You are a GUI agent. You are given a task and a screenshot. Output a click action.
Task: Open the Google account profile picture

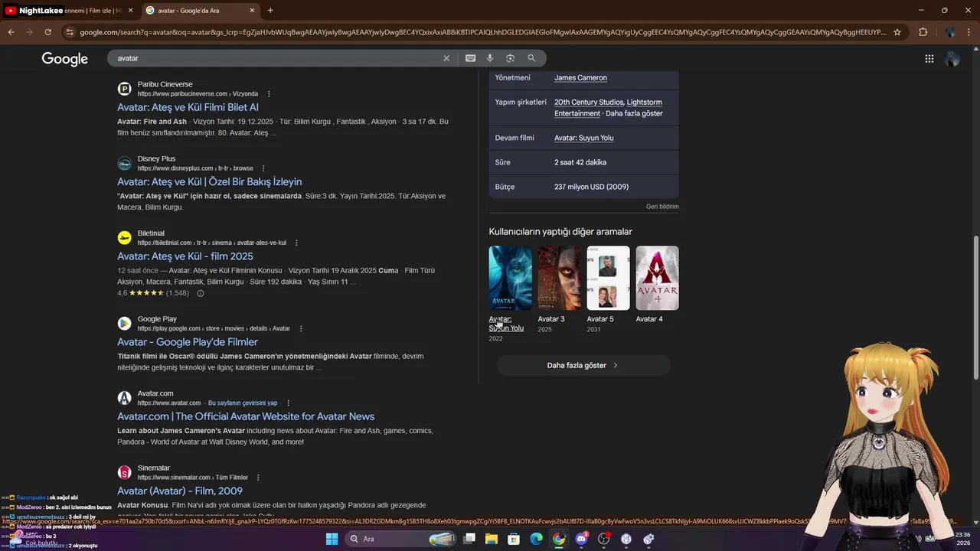(952, 58)
